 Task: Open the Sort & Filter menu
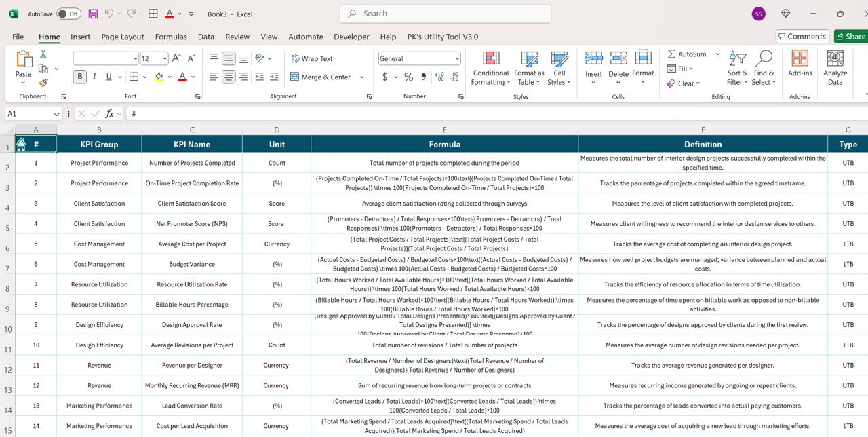pyautogui.click(x=737, y=67)
